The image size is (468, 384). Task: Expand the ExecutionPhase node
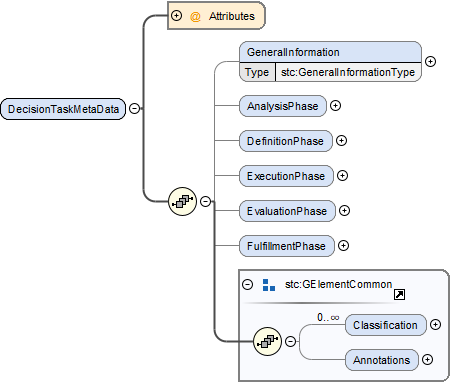click(342, 176)
